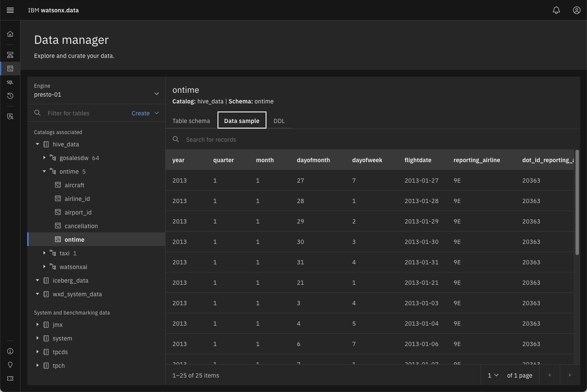Viewport: 587px width, 392px height.
Task: Click the records search magnifier icon
Action: 176,139
